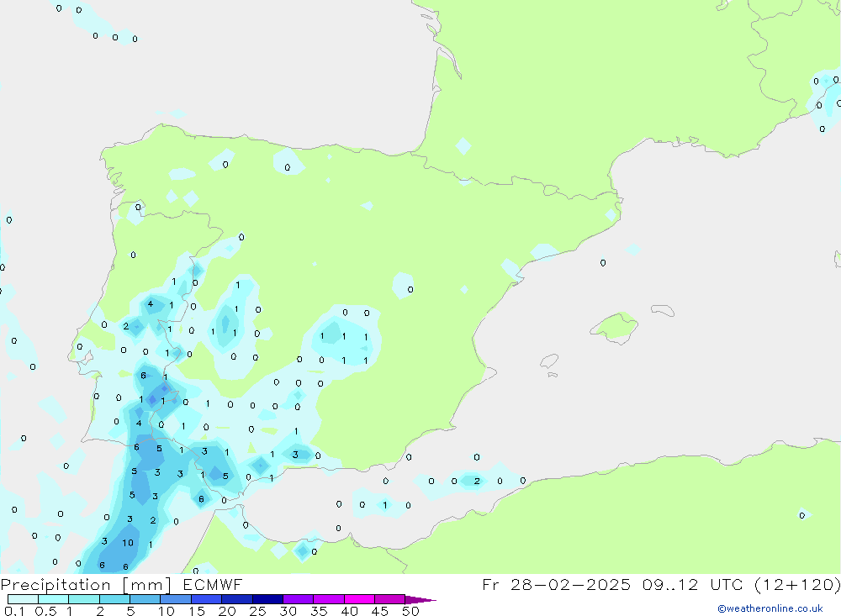The height and width of the screenshot is (616, 841).
Task: Click the legend scale label '0.5'
Action: pyautogui.click(x=45, y=611)
